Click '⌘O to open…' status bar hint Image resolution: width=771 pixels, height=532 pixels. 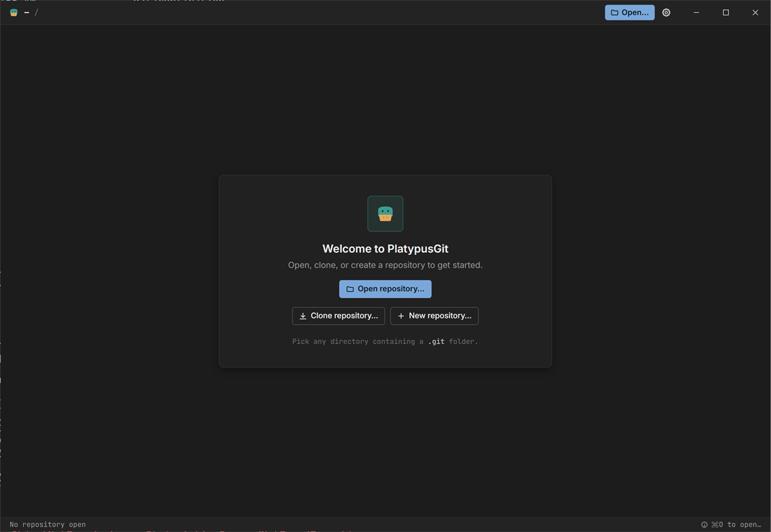731,524
